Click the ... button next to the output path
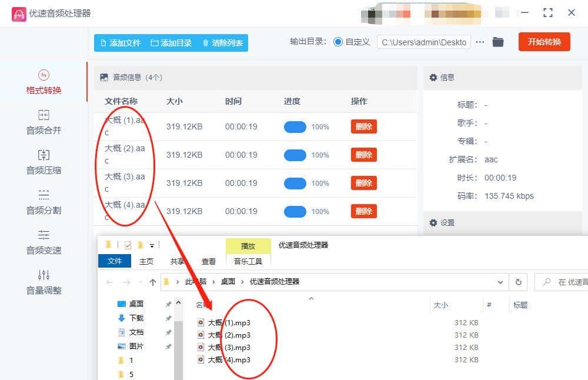588x380 pixels. pos(480,42)
